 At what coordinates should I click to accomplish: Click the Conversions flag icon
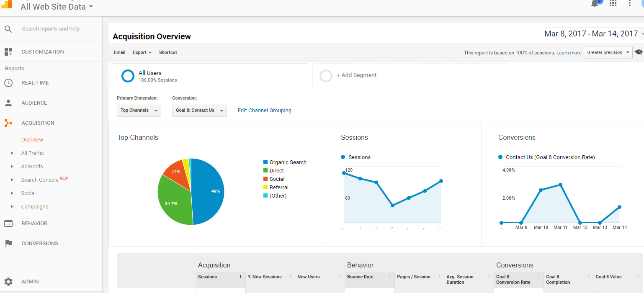tap(8, 244)
